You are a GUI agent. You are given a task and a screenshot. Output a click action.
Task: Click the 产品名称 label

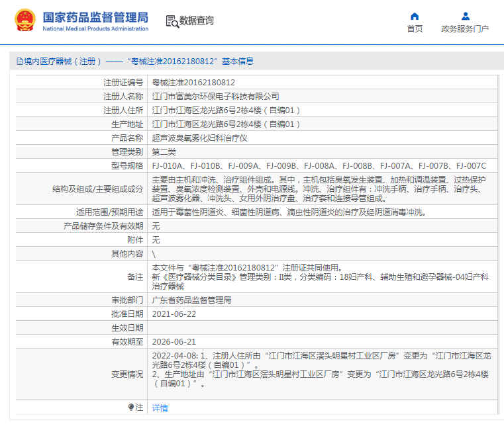tap(127, 138)
